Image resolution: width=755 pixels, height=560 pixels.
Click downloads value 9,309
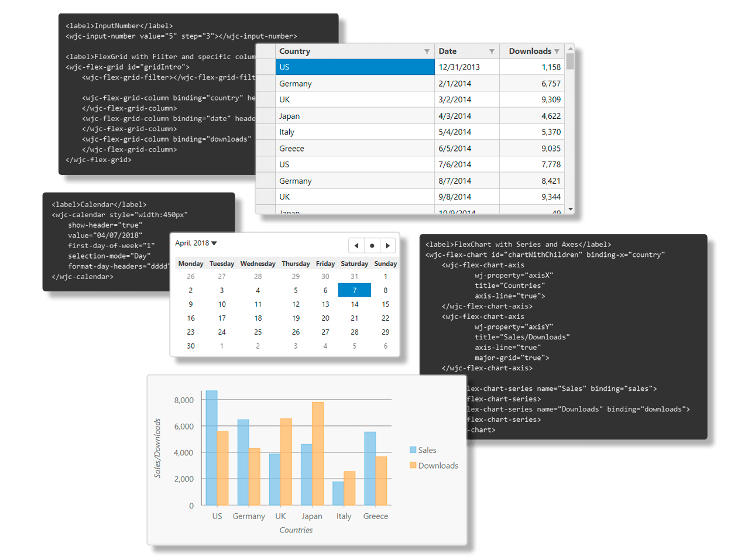point(532,99)
